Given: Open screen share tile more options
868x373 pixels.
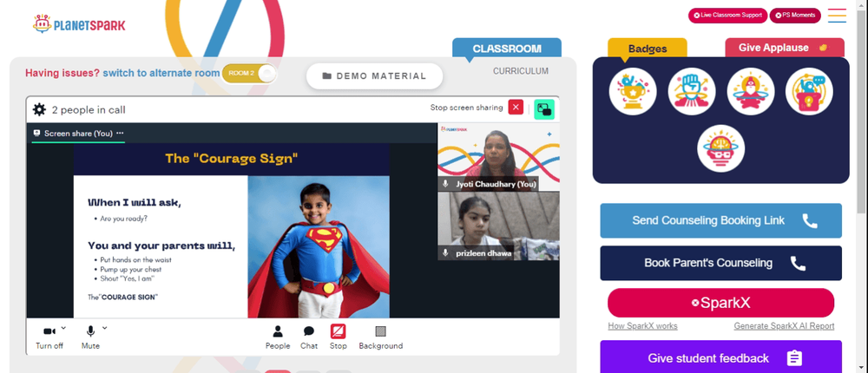Looking at the screenshot, I should pos(120,134).
